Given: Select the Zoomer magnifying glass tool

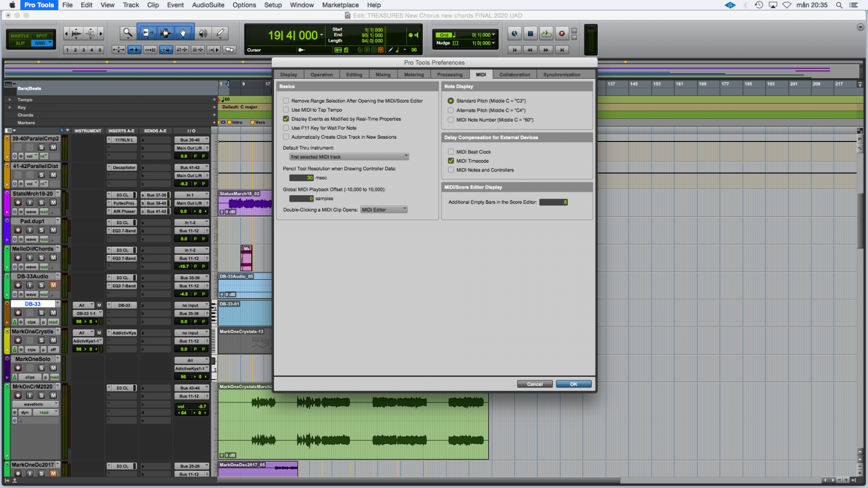Looking at the screenshot, I should [128, 34].
